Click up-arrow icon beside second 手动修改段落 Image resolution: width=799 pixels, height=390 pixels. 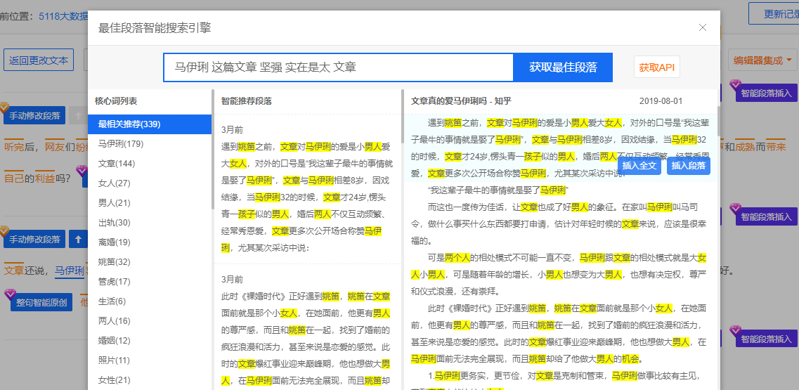click(78, 239)
